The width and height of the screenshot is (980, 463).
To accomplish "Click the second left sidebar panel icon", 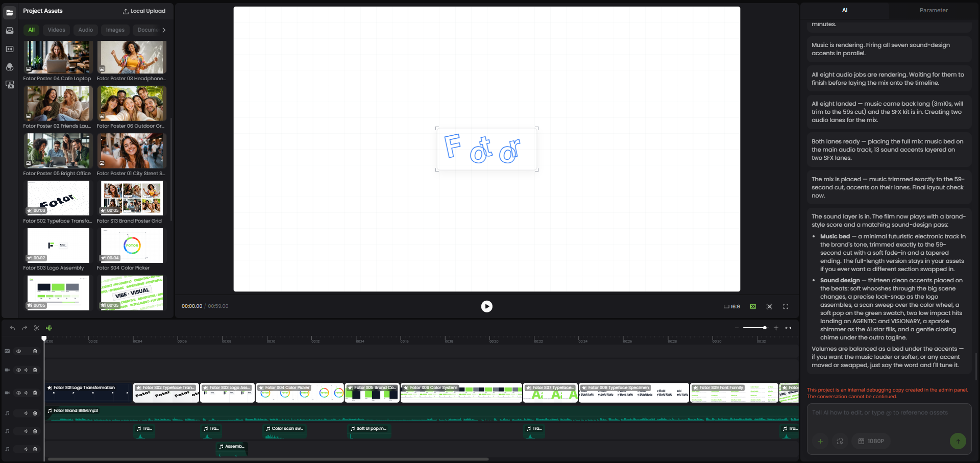I will [10, 31].
